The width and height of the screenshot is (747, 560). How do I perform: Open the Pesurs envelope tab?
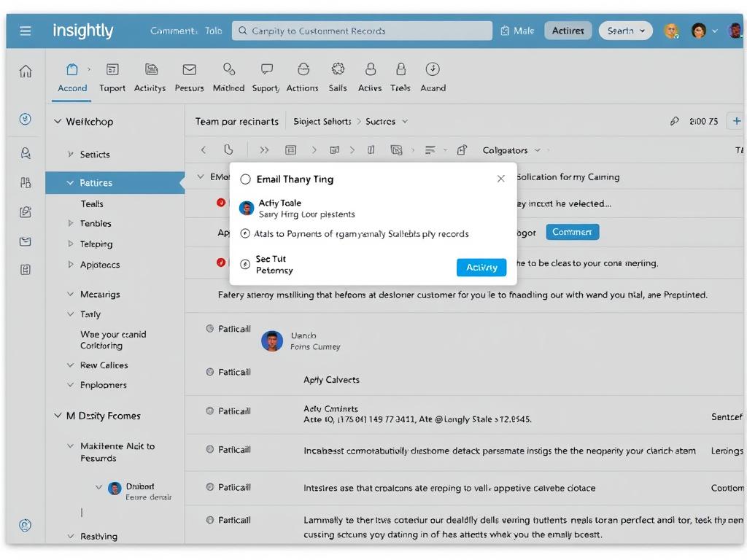click(189, 78)
